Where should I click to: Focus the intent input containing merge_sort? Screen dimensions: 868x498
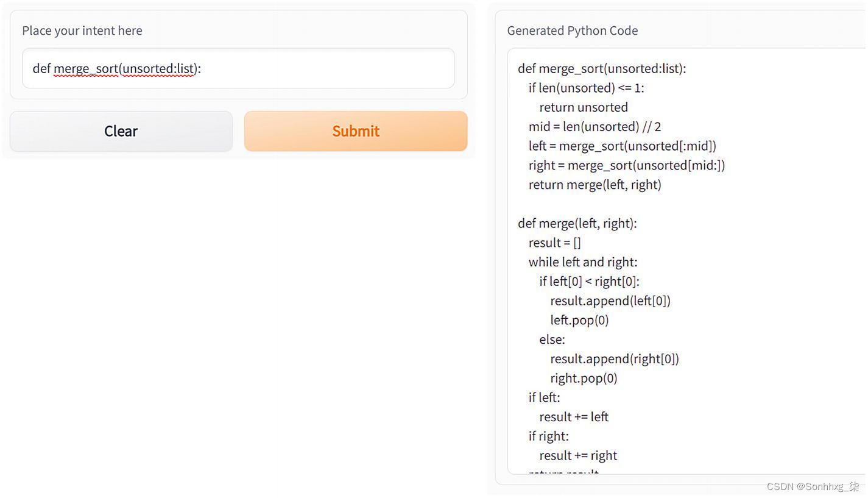point(238,68)
